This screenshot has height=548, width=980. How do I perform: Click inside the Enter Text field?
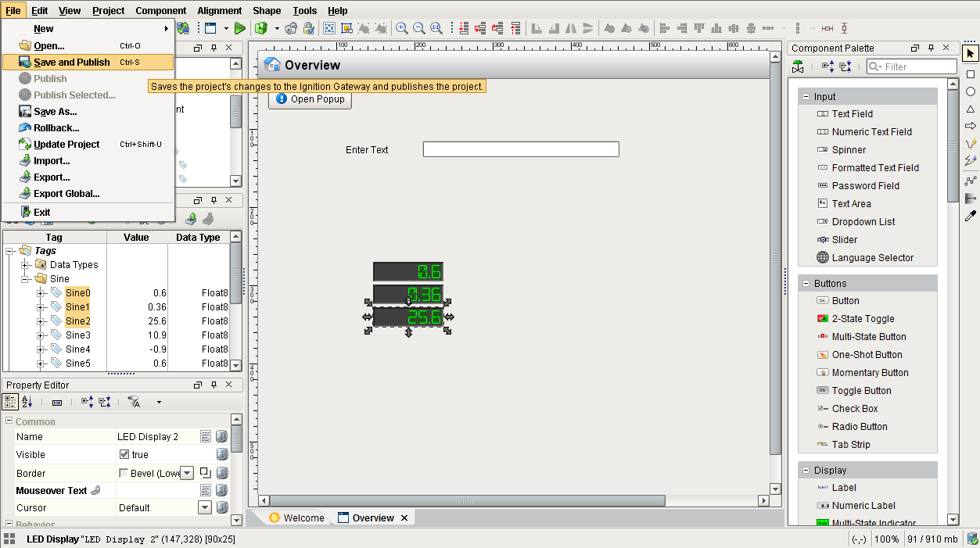pyautogui.click(x=520, y=149)
